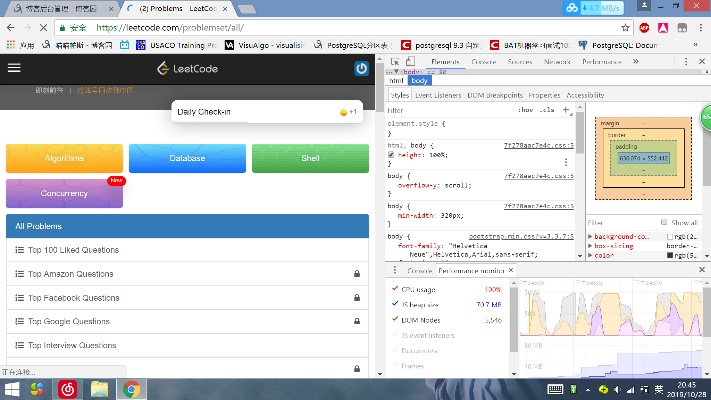This screenshot has width=711, height=400.
Task: Bookmark this page with the star icon
Action: pyautogui.click(x=624, y=27)
